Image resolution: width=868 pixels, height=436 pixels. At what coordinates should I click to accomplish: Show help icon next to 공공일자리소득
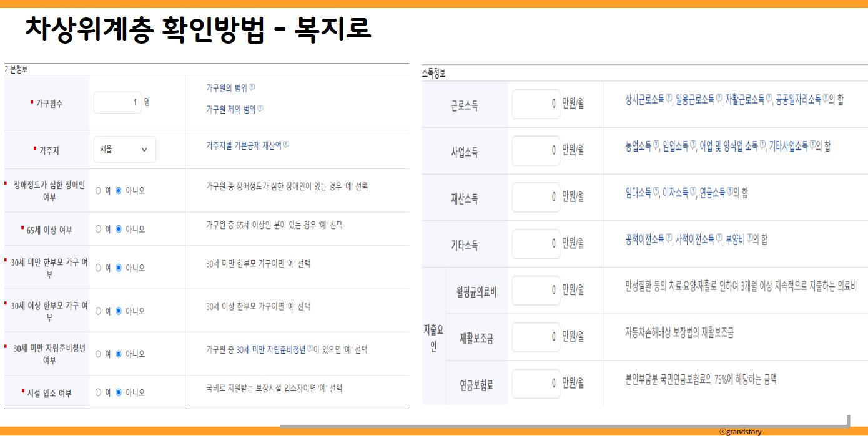coord(825,99)
